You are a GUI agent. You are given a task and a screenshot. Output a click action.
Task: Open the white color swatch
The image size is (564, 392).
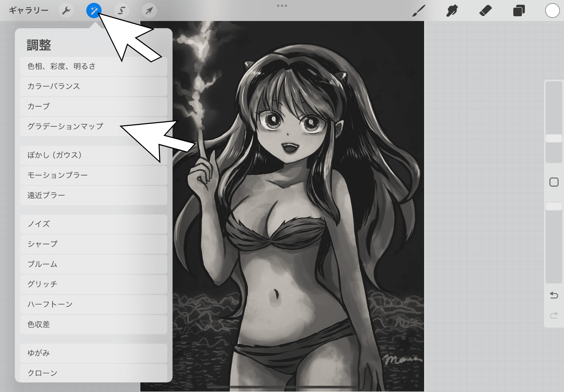pos(552,11)
